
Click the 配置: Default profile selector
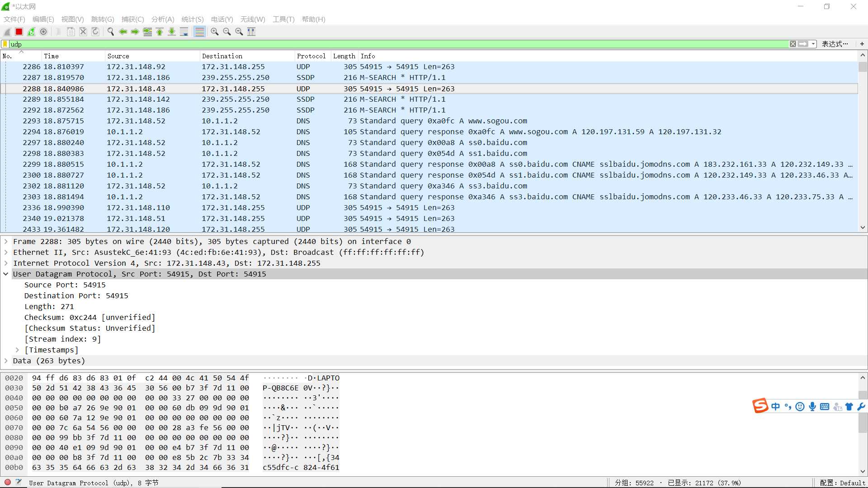click(x=842, y=483)
